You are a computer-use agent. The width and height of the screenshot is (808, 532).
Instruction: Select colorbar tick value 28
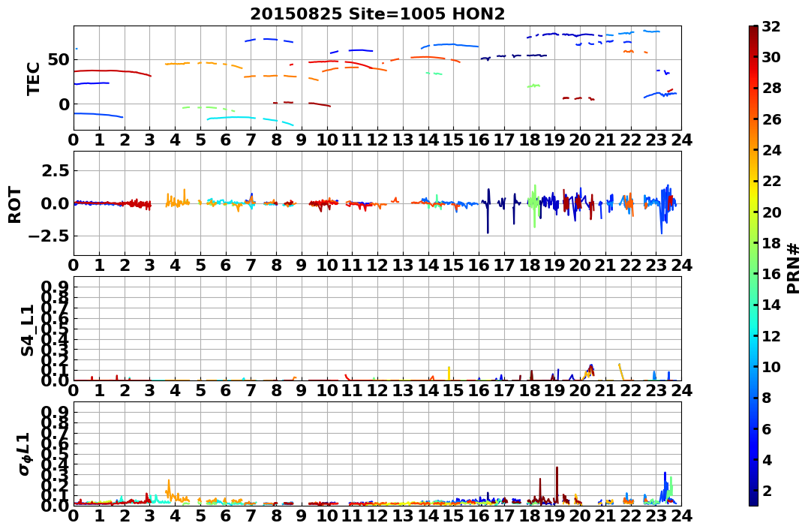coord(771,88)
